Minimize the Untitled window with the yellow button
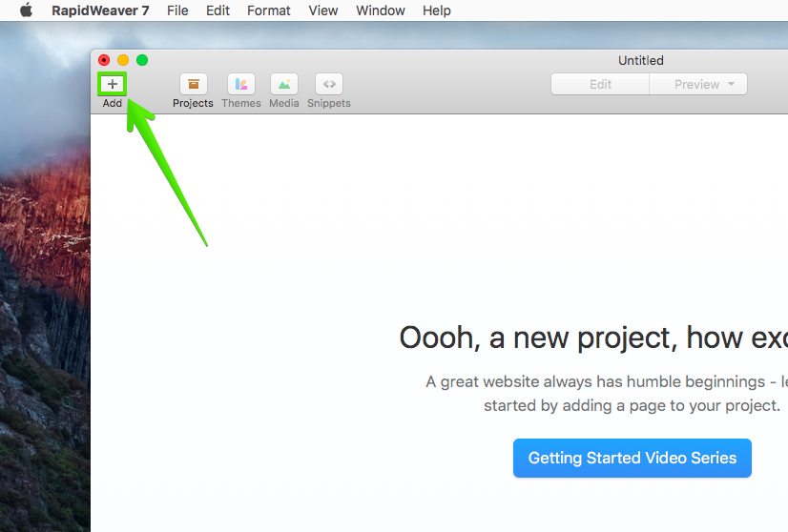 point(123,60)
